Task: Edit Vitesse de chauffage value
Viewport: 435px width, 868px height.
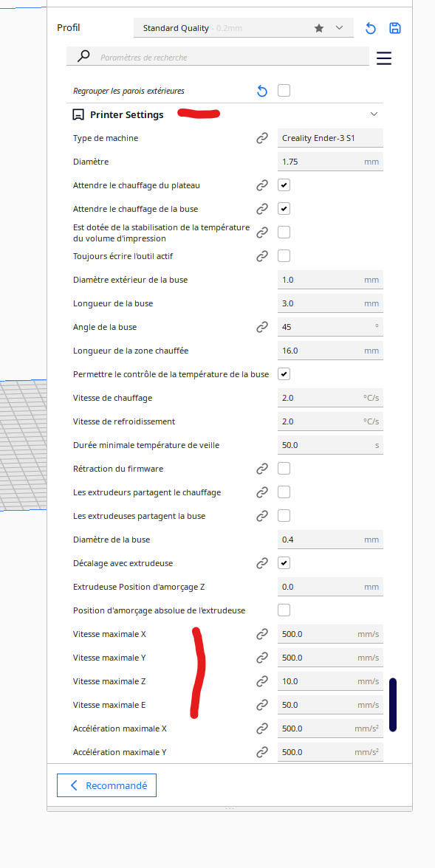Action: pyautogui.click(x=330, y=397)
